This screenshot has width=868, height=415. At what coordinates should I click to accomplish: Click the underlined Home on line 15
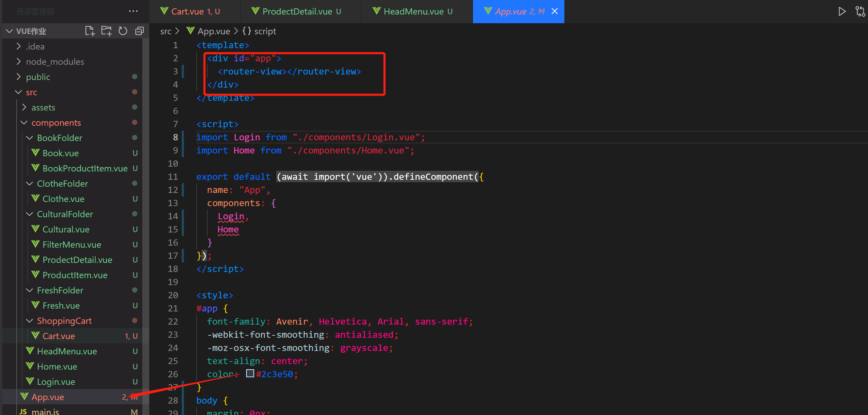point(228,230)
